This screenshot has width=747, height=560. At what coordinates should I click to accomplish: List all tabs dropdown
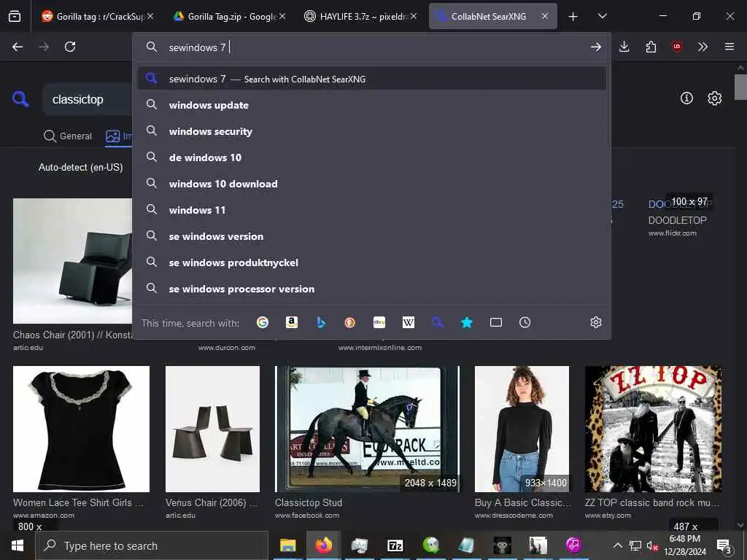(602, 16)
